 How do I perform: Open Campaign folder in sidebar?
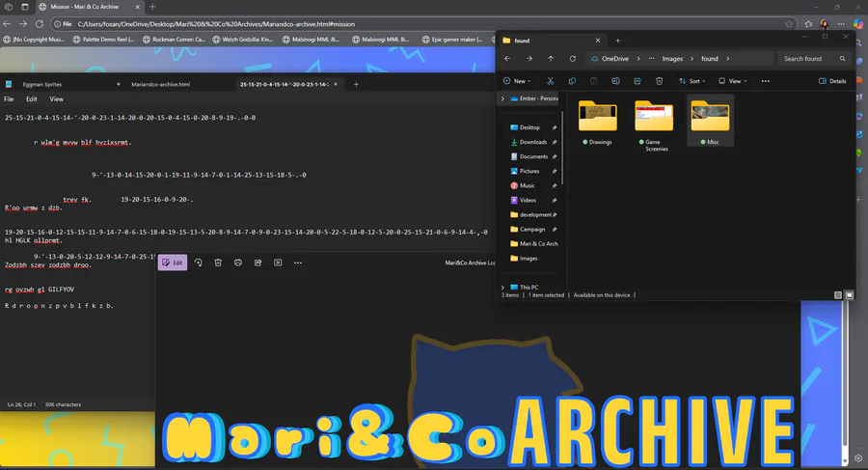click(x=532, y=229)
